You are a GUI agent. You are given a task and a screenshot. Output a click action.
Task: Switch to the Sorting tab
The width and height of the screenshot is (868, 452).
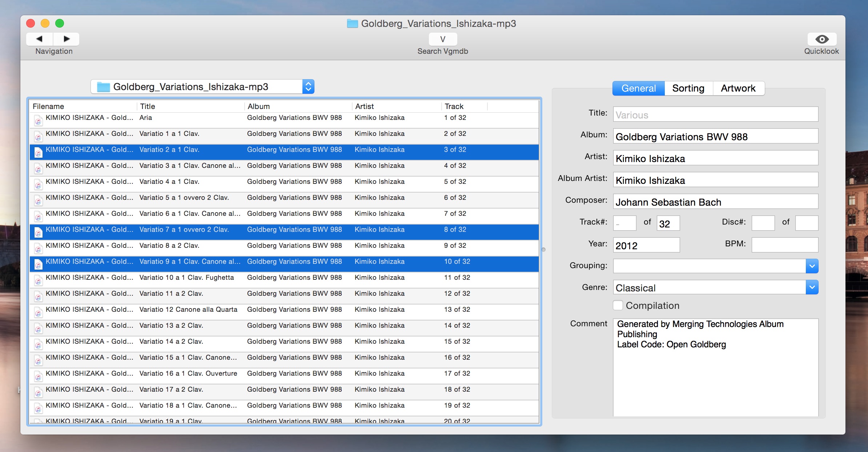[x=688, y=88]
